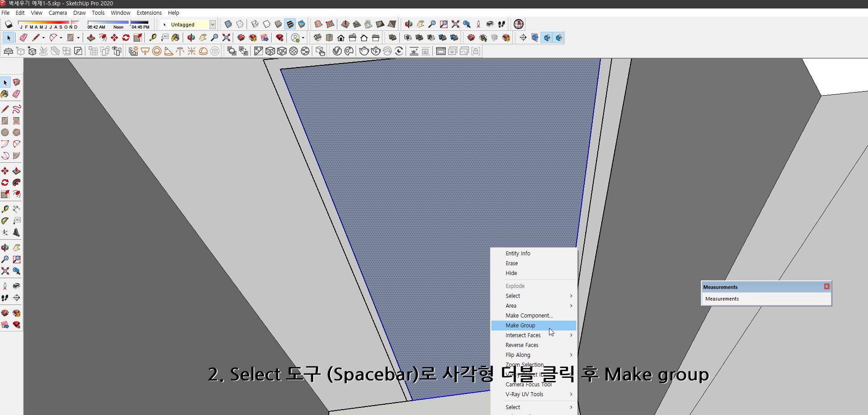Toggle Display Section Cuts
This screenshot has width=868, height=415.
547,38
